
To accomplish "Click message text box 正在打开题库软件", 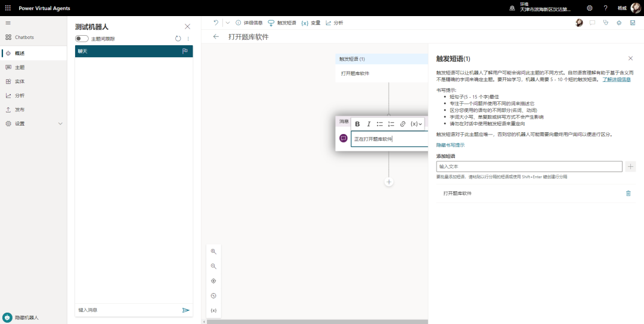I will pyautogui.click(x=389, y=139).
